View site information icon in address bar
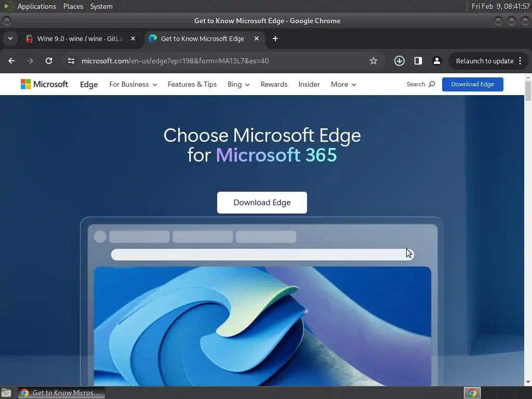532x399 pixels. [71, 61]
